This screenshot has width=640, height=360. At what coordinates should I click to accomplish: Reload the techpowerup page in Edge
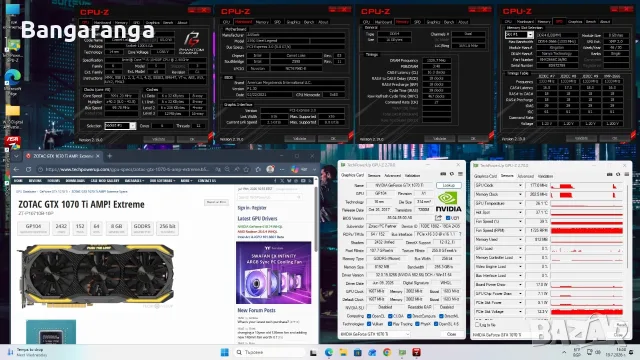pyautogui.click(x=29, y=169)
